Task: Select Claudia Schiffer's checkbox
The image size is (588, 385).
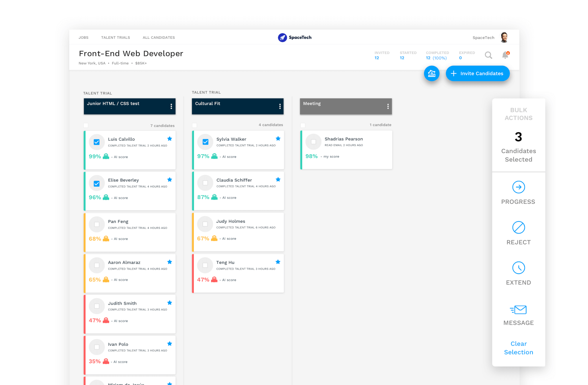Action: click(205, 183)
